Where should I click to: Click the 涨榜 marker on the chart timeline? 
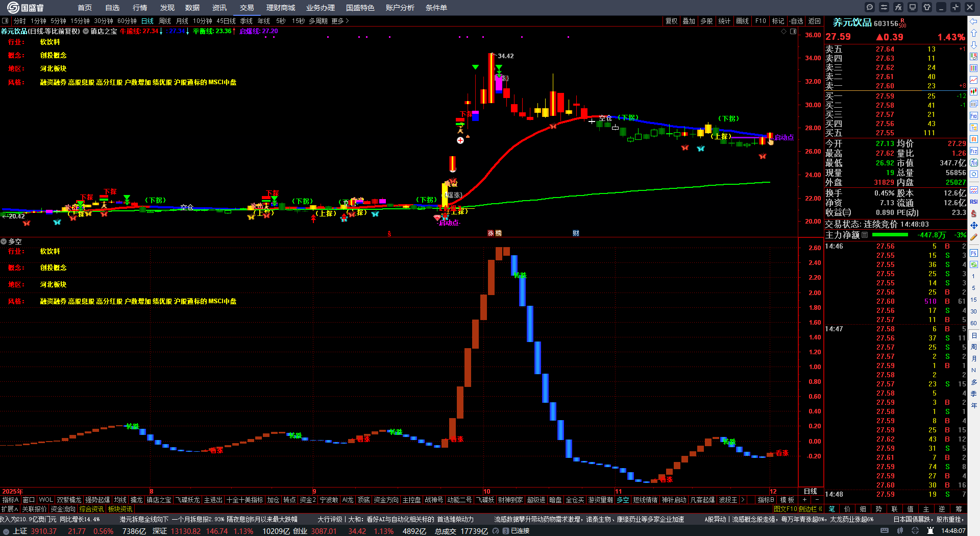pos(495,233)
